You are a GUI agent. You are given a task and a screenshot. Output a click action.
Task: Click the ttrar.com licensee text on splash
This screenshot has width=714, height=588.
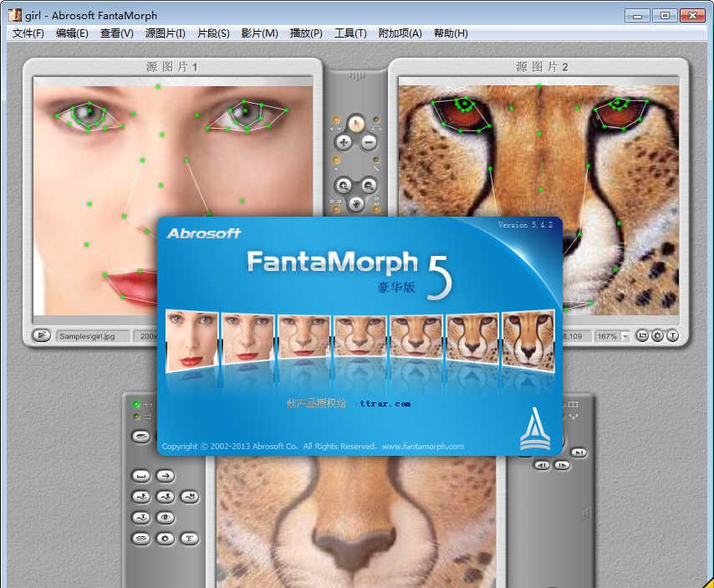pyautogui.click(x=385, y=403)
